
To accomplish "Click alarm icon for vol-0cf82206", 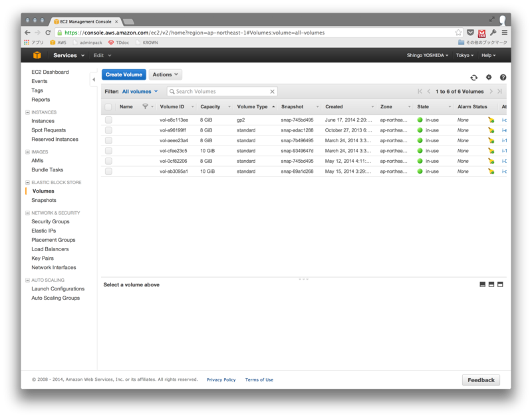I will (x=491, y=161).
